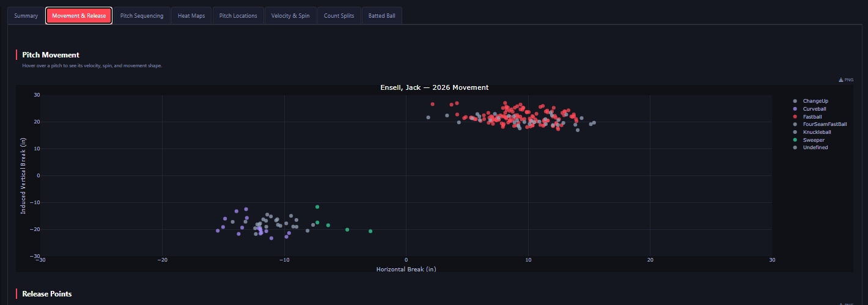Toggle the Undefined legend entry
The height and width of the screenshot is (305, 868).
(811, 147)
